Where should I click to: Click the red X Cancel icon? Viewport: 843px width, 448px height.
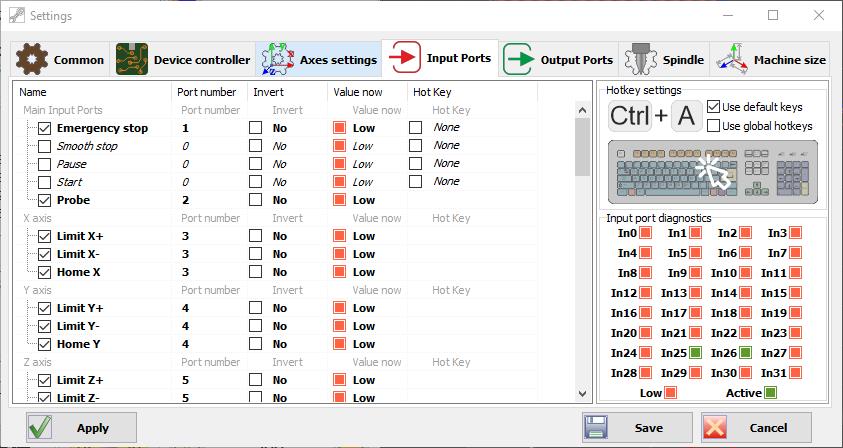coord(716,428)
